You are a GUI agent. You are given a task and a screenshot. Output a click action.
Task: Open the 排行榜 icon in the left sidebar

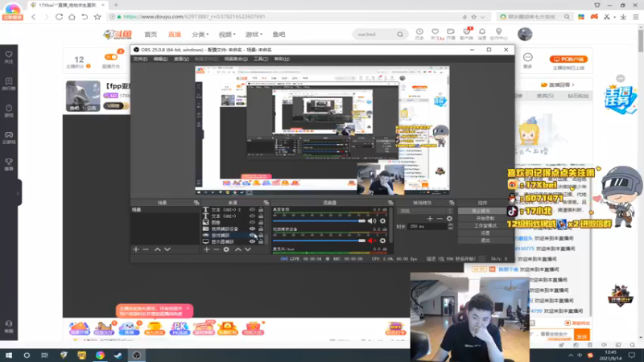(x=9, y=84)
